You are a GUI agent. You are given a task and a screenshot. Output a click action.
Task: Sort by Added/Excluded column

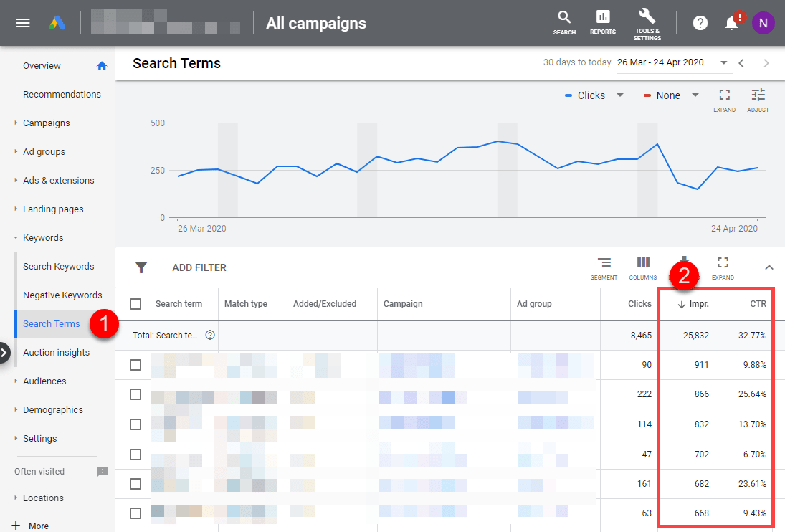(325, 304)
